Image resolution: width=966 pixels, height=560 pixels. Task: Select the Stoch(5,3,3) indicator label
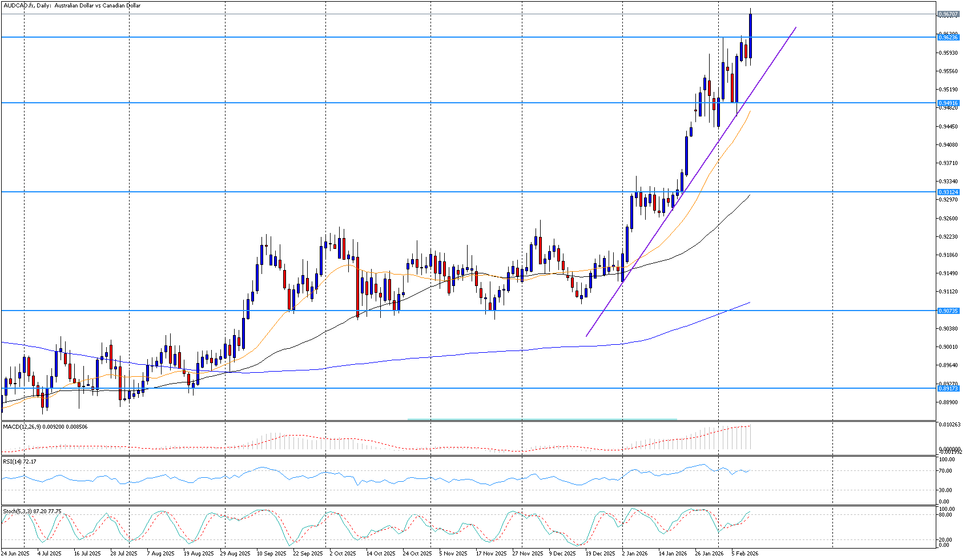[x=31, y=511]
